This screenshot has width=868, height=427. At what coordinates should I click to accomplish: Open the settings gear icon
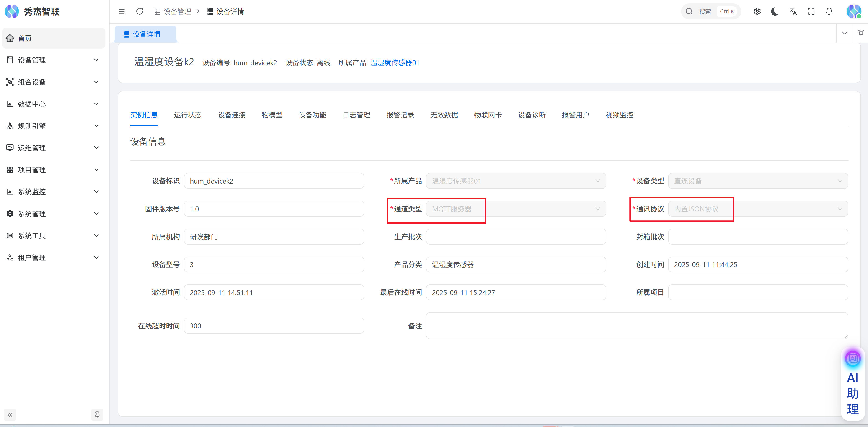pos(757,11)
